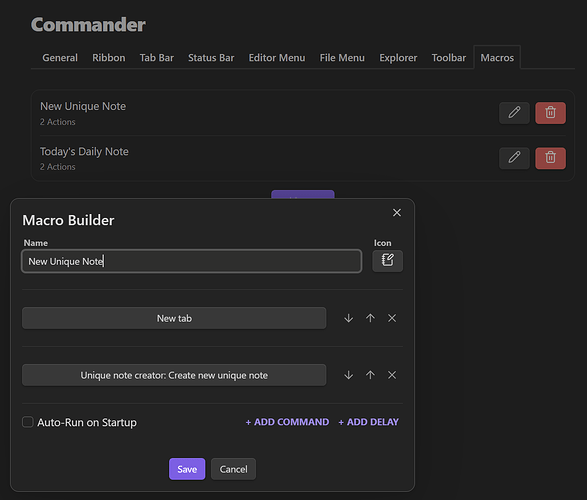Image resolution: width=587 pixels, height=500 pixels.
Task: Delete the New Unique Note macro
Action: [550, 113]
